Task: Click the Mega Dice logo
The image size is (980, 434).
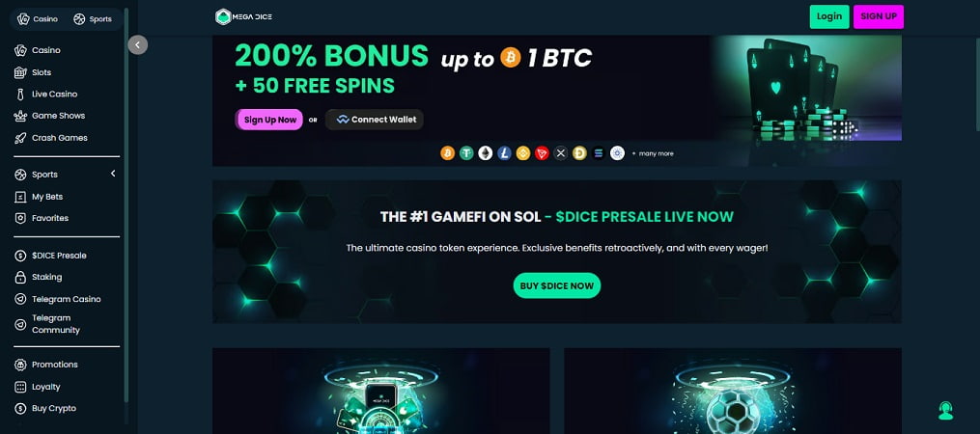Action: [243, 16]
